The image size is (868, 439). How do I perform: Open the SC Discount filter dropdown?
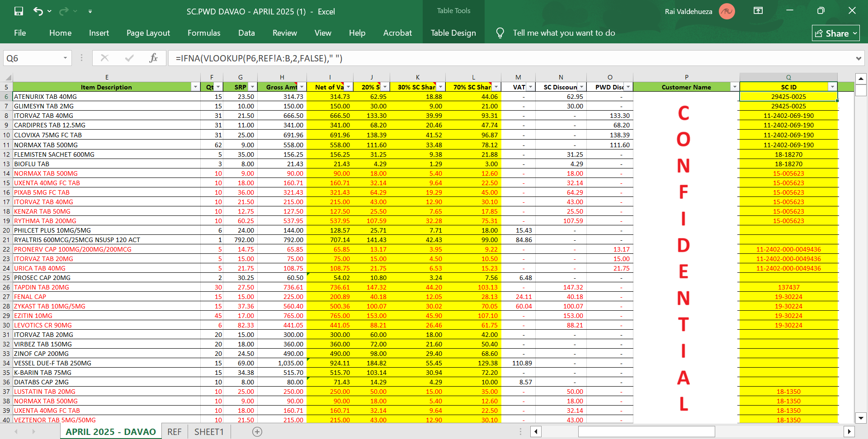point(581,87)
